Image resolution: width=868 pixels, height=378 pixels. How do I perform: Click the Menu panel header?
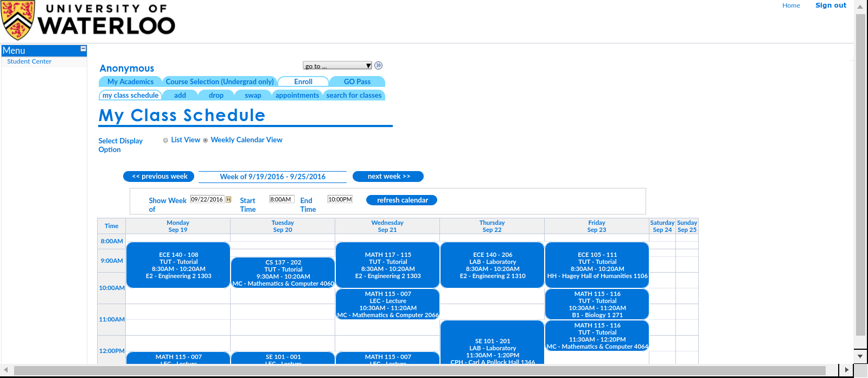coord(44,51)
